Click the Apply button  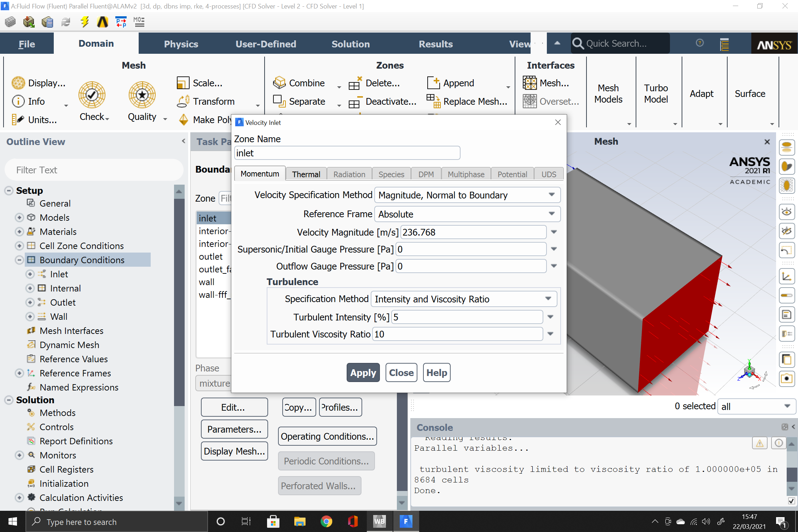(363, 372)
